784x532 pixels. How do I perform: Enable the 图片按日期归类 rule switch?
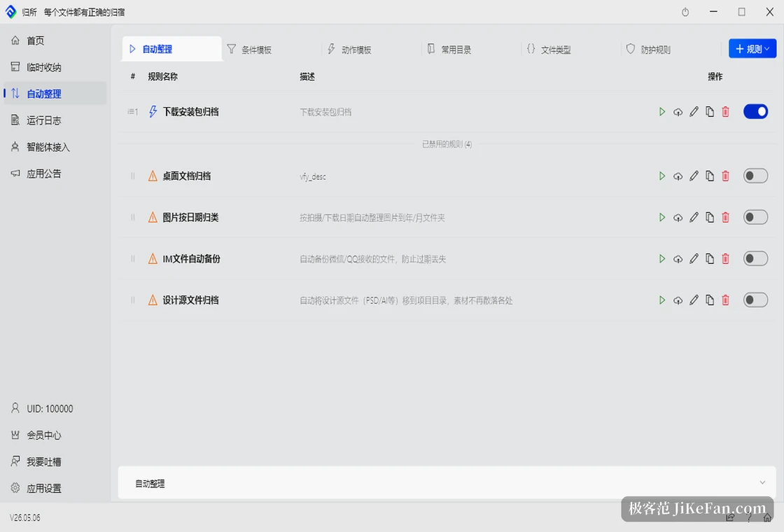point(755,218)
